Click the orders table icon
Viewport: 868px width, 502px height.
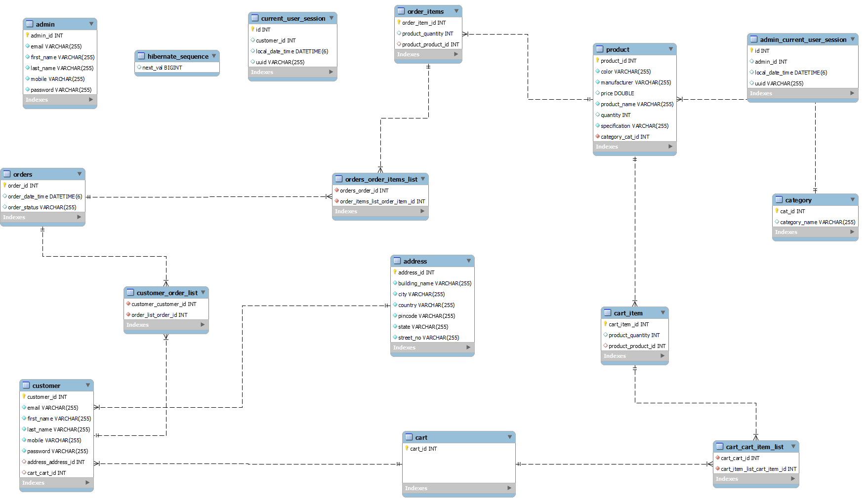(x=7, y=174)
